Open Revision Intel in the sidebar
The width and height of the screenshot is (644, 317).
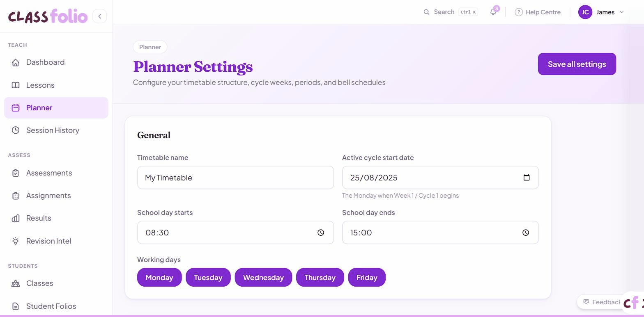(x=56, y=241)
